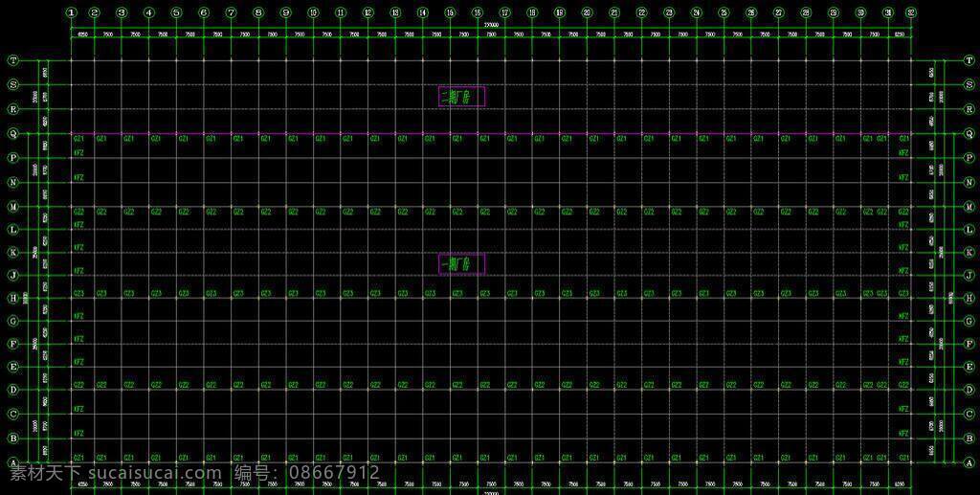Select top grid axis bubble 16
The width and height of the screenshot is (980, 495).
tap(477, 11)
